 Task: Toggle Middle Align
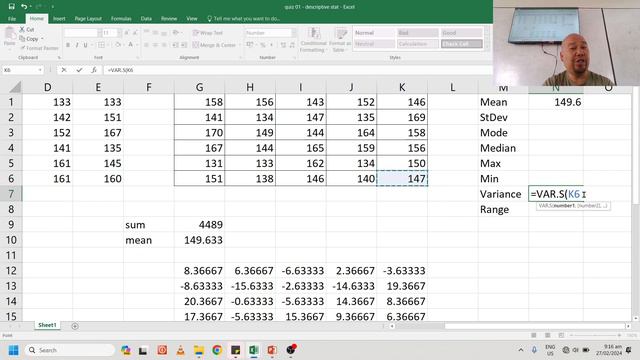pos(155,33)
